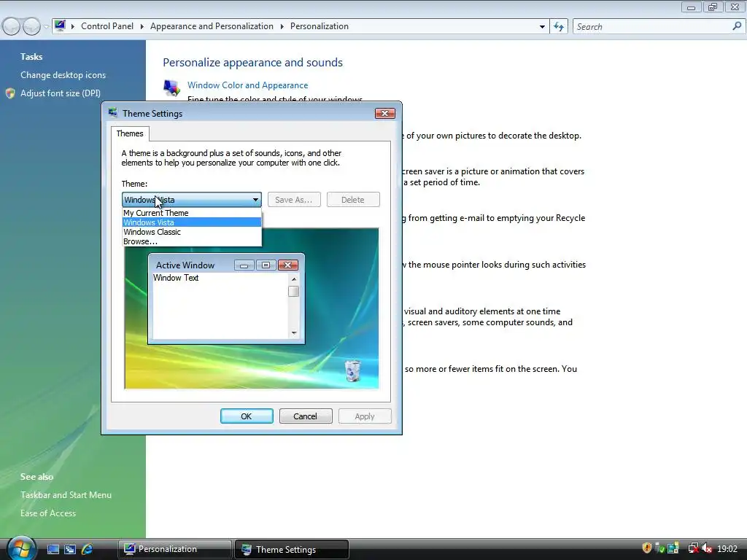The width and height of the screenshot is (747, 560).
Task: Click the address bar Control Panel computer icon
Action: click(60, 26)
